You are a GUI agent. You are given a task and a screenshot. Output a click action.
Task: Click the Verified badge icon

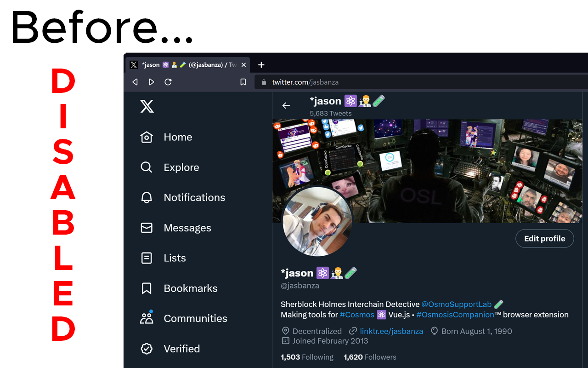[147, 349]
